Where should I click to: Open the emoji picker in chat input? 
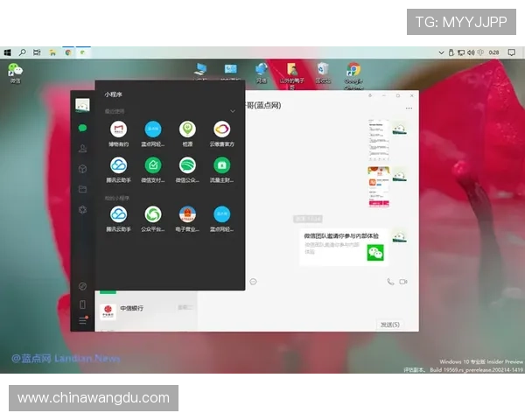click(x=253, y=282)
